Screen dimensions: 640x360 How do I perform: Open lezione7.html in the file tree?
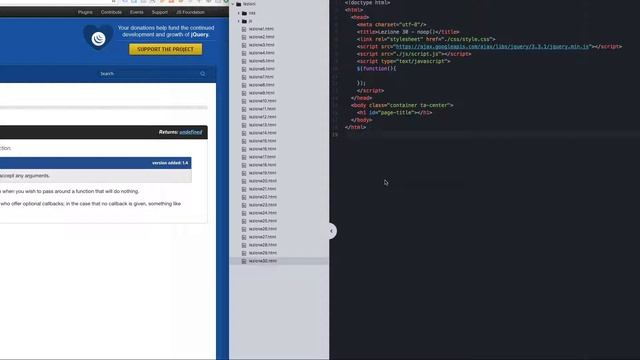[261, 77]
